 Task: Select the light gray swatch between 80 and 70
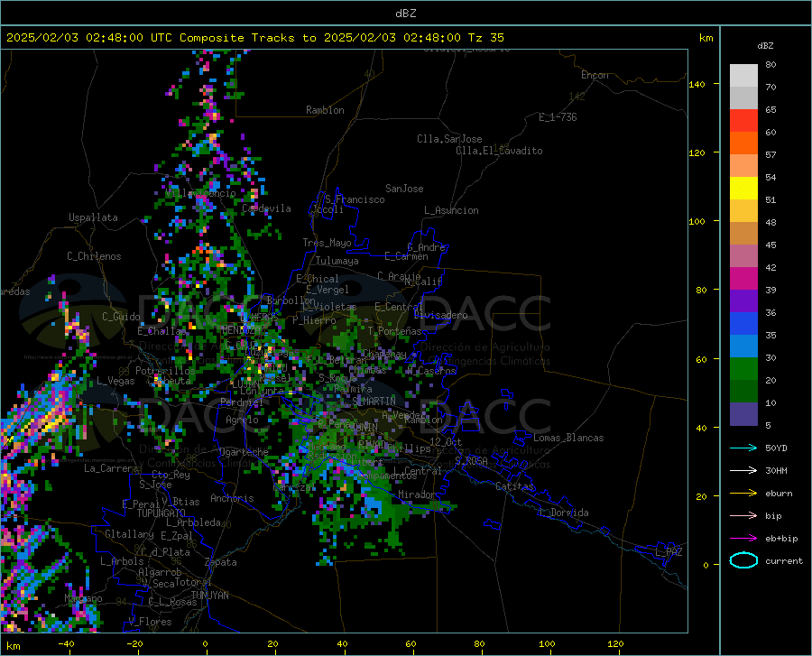(743, 76)
